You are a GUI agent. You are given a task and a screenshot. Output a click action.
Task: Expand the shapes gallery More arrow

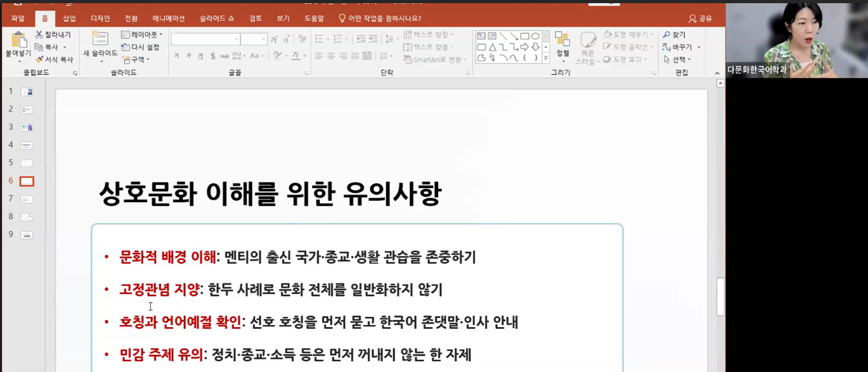[x=545, y=58]
